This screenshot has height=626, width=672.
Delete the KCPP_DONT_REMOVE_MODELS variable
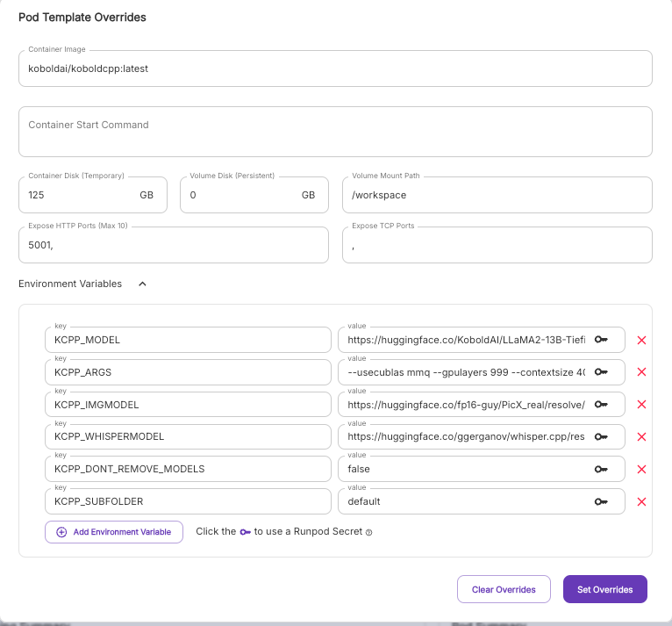pos(641,469)
